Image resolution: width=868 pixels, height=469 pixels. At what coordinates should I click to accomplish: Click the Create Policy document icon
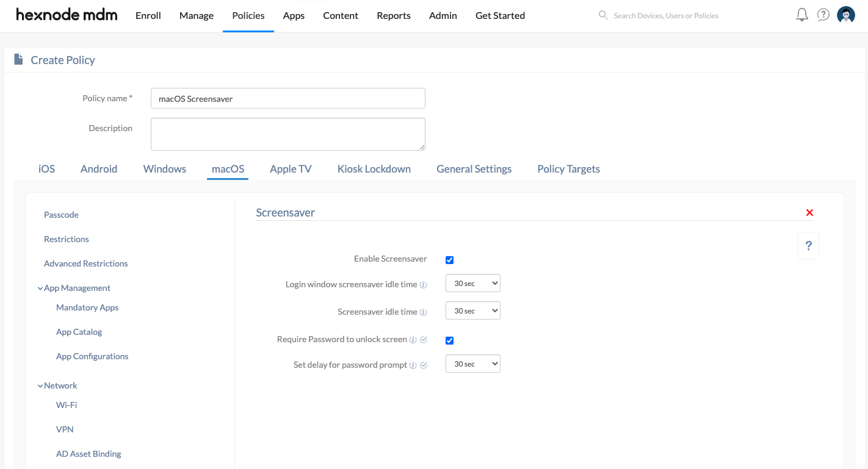[19, 59]
